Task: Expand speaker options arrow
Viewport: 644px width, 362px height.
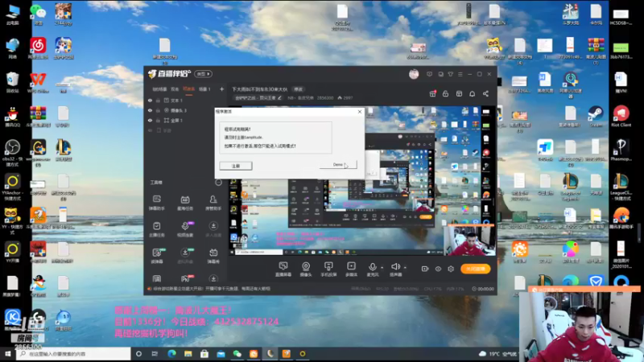Action: (405, 268)
